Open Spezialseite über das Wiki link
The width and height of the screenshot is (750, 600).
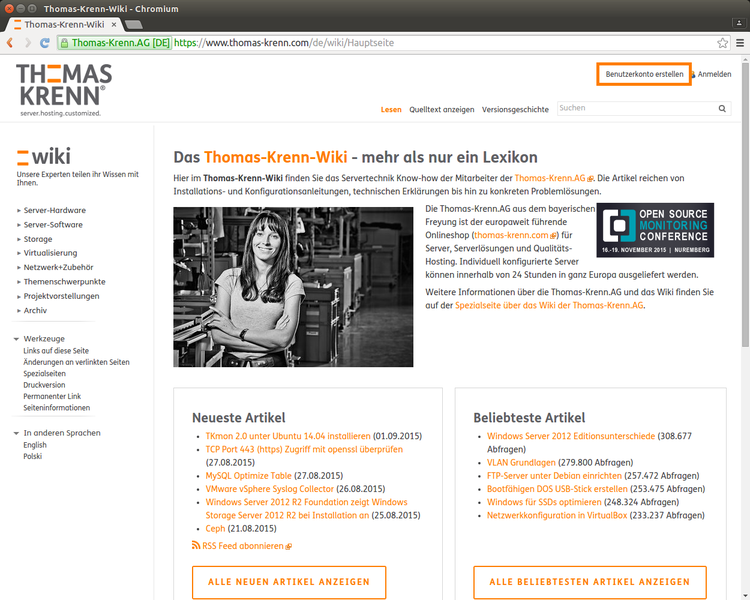549,305
